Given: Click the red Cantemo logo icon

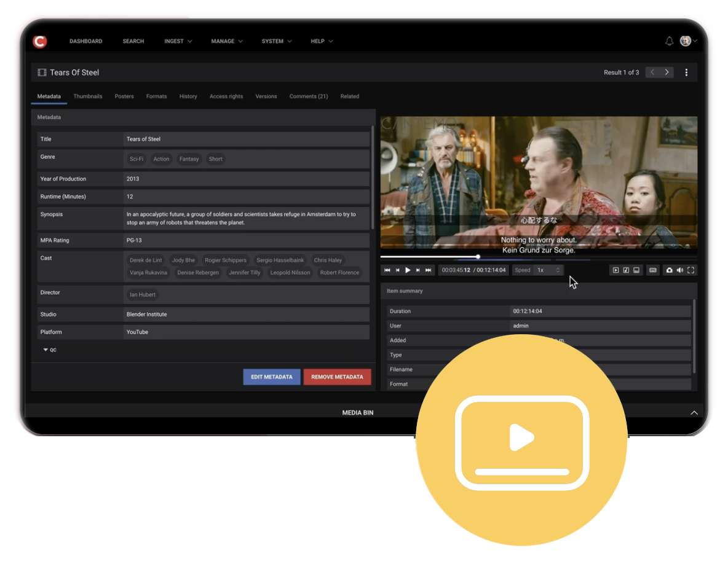Looking at the screenshot, I should (x=40, y=41).
